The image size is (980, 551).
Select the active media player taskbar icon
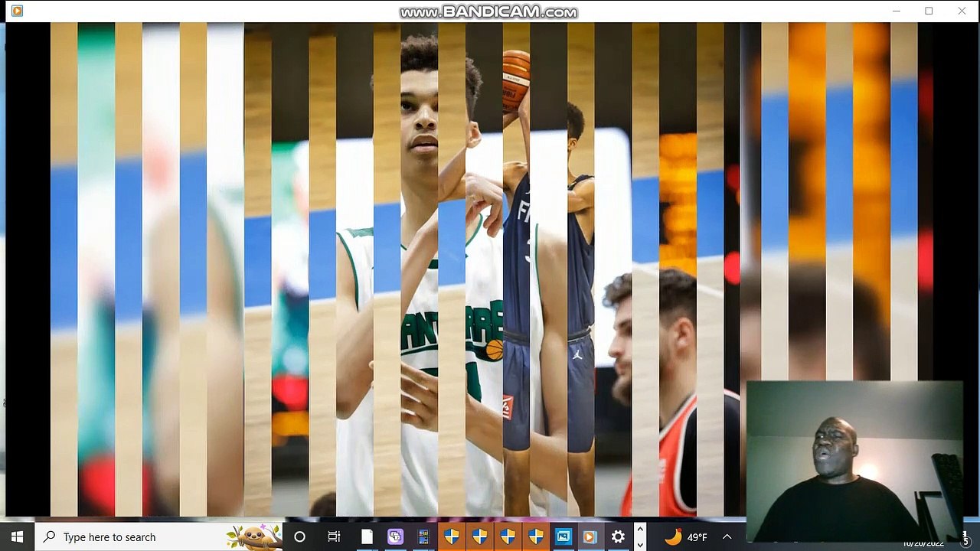[x=590, y=536]
